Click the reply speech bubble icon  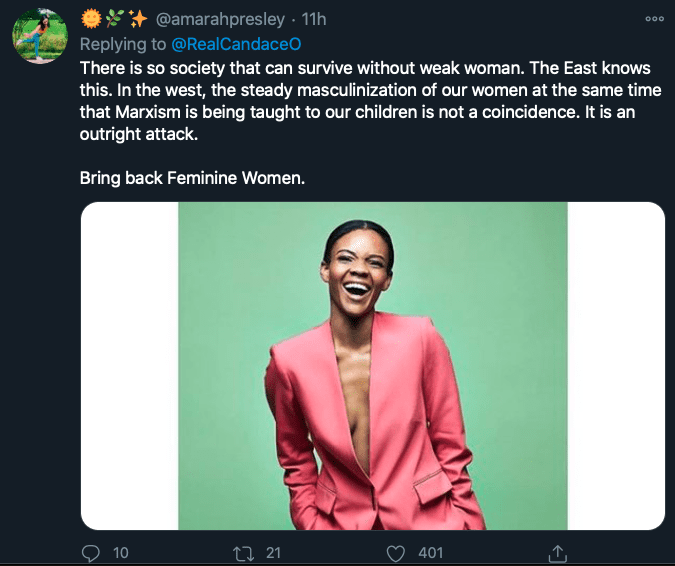click(89, 551)
